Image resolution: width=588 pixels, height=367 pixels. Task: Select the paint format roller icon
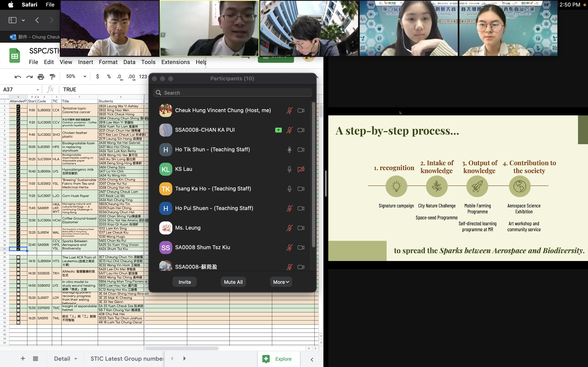(52, 77)
